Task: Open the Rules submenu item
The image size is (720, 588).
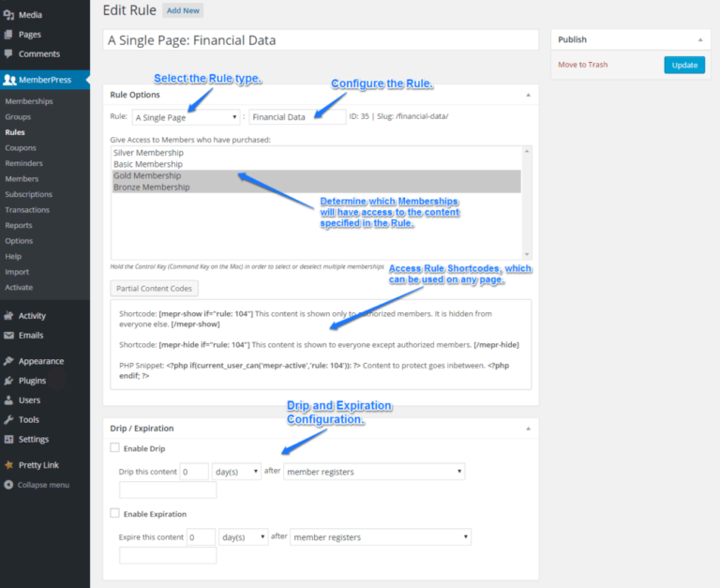Action: click(x=15, y=132)
